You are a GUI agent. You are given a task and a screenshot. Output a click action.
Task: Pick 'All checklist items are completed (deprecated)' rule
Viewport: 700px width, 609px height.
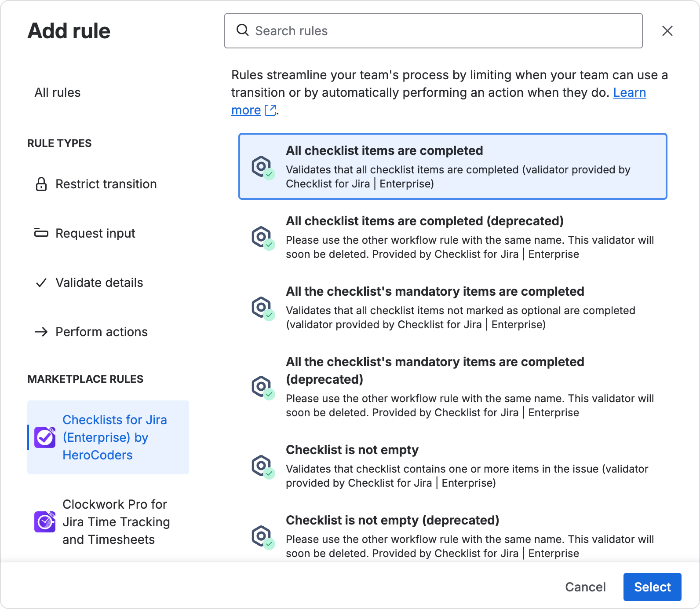tap(453, 237)
